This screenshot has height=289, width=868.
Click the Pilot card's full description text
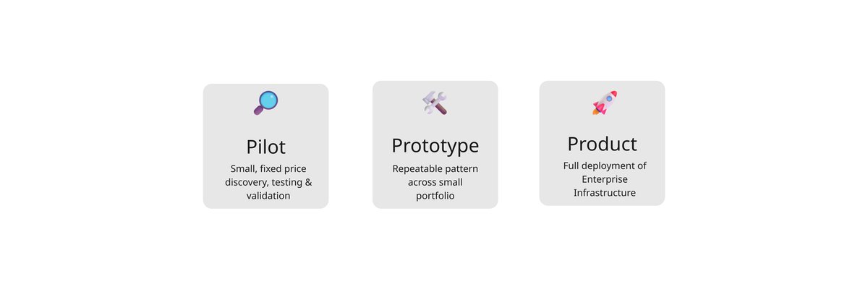pyautogui.click(x=265, y=182)
